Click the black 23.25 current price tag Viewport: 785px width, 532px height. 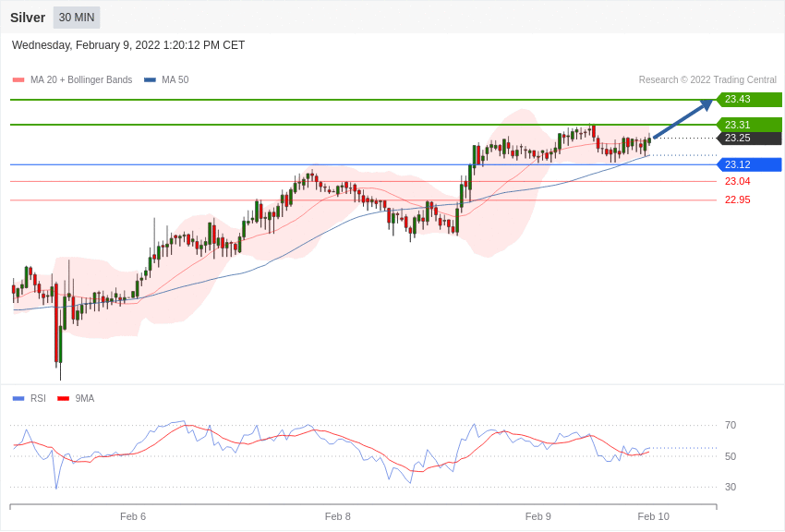point(749,139)
